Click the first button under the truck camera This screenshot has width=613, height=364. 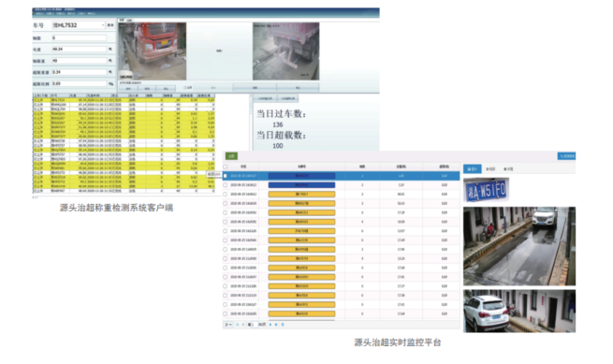128,89
